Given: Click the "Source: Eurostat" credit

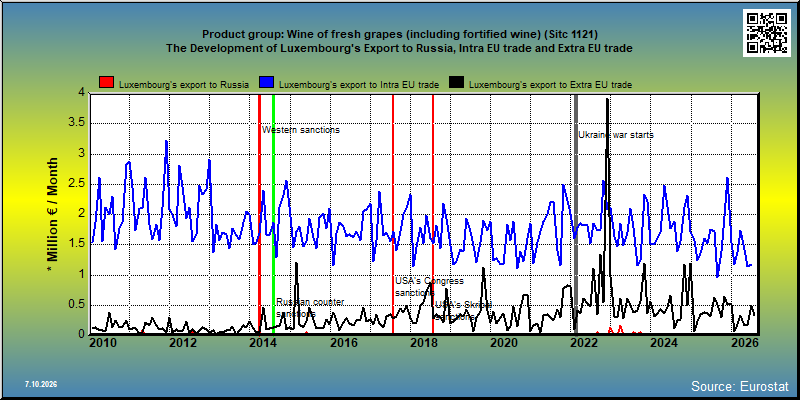Looking at the screenshot, I should [740, 386].
